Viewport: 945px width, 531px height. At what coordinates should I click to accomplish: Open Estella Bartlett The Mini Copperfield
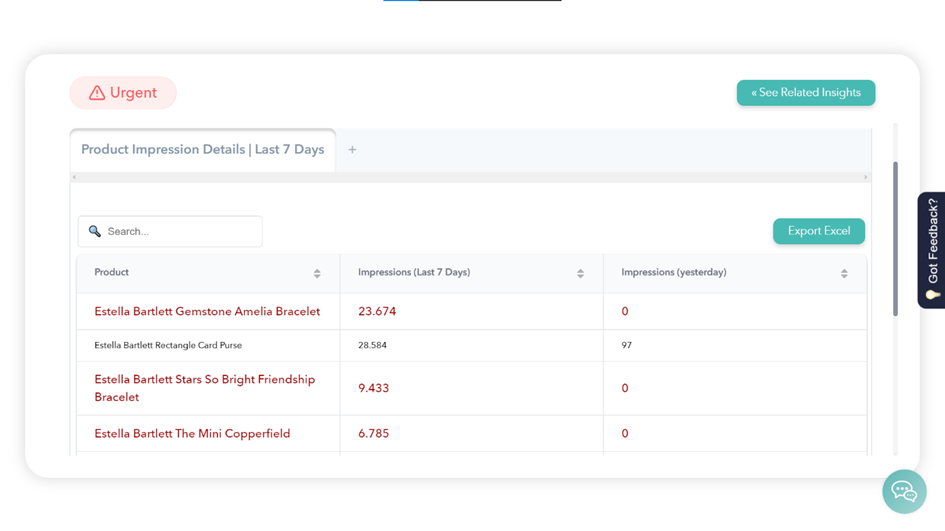(x=192, y=434)
